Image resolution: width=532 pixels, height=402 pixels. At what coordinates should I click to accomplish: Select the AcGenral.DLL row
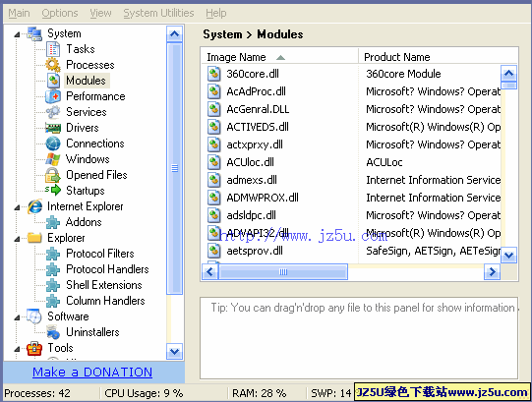[351, 109]
